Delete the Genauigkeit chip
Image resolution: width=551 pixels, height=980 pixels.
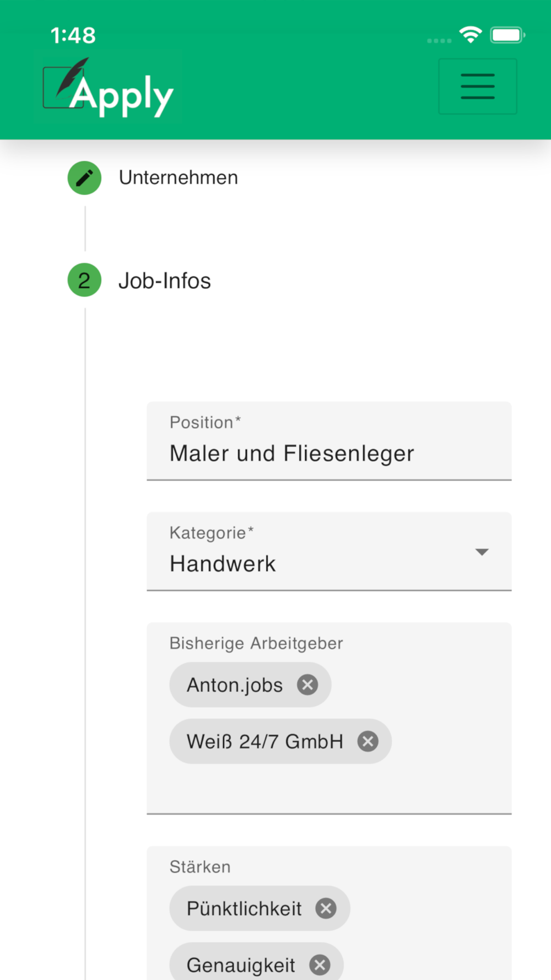320,965
